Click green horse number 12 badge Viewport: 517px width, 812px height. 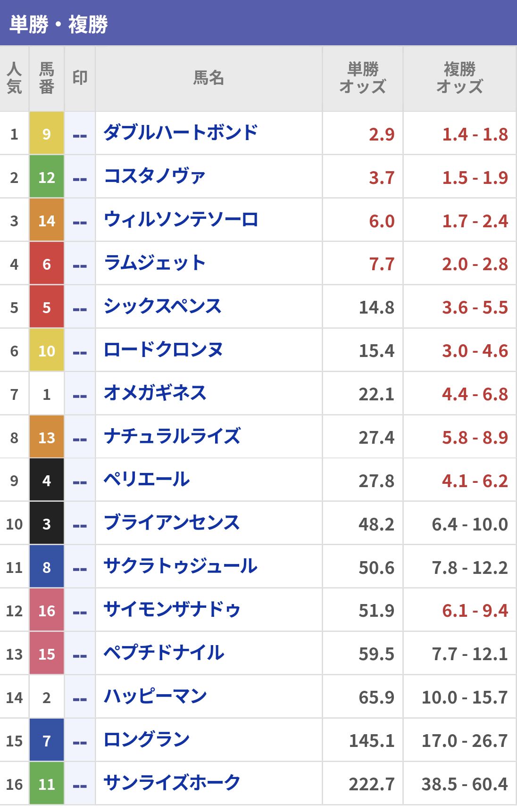pos(47,177)
